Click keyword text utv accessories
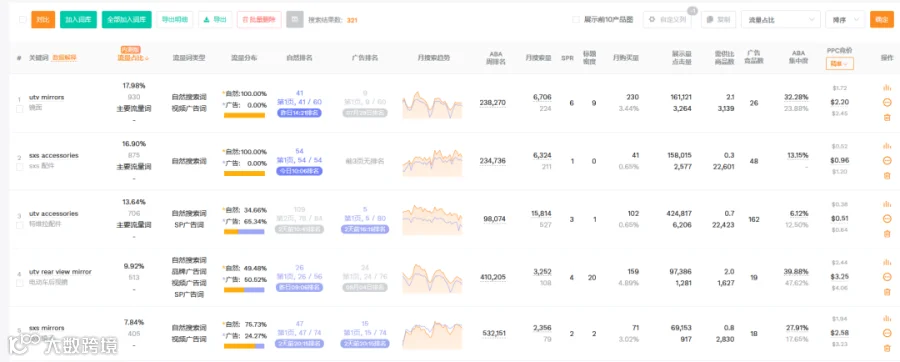Viewport: 900px width, 362px height. [53, 213]
